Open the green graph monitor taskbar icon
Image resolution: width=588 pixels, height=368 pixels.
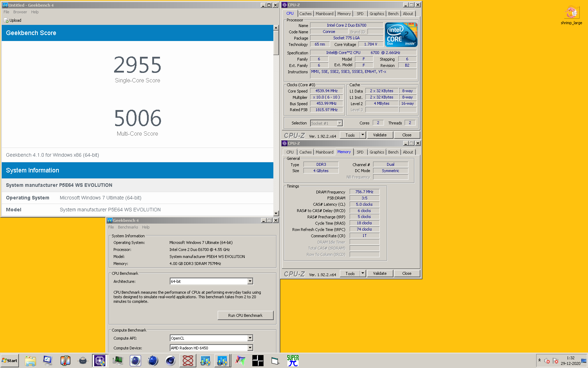point(118,361)
